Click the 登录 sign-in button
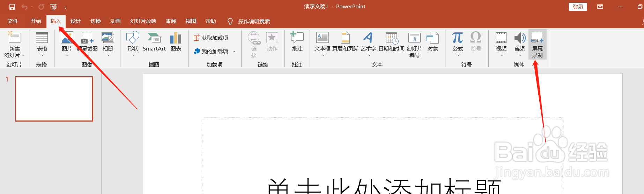 tap(578, 7)
